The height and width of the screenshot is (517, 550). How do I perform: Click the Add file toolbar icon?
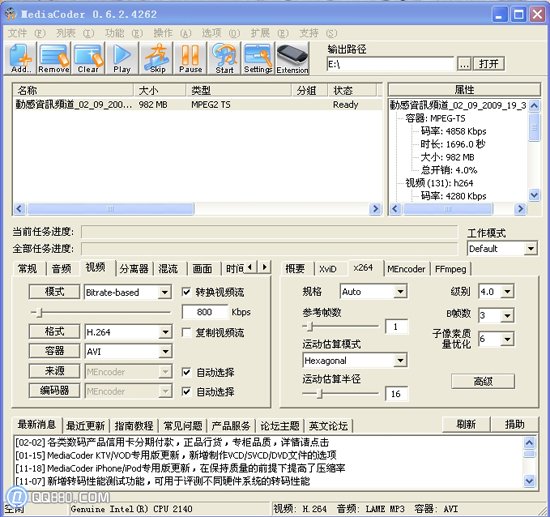click(20, 58)
